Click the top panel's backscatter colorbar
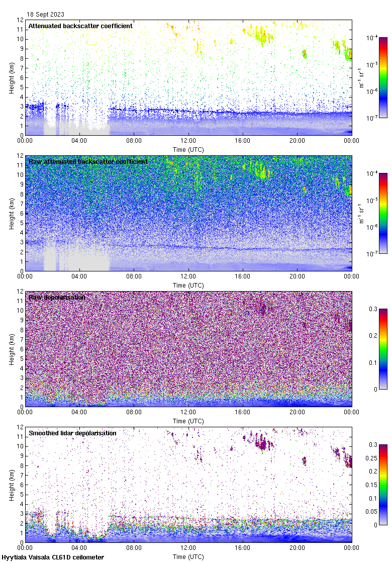The height and width of the screenshot is (563, 392). (x=383, y=77)
